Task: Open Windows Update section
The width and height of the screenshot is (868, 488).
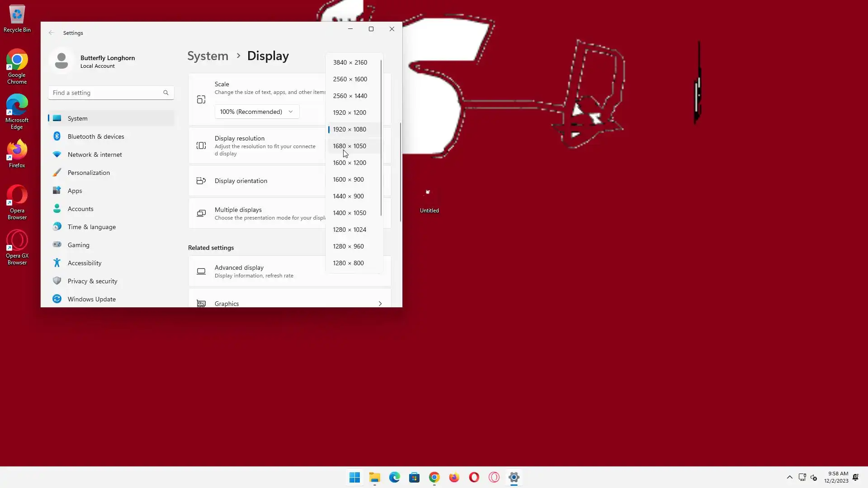Action: (91, 299)
